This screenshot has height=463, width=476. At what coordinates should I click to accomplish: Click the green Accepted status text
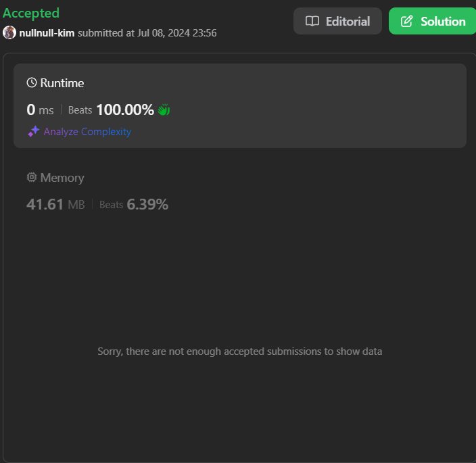tap(31, 13)
